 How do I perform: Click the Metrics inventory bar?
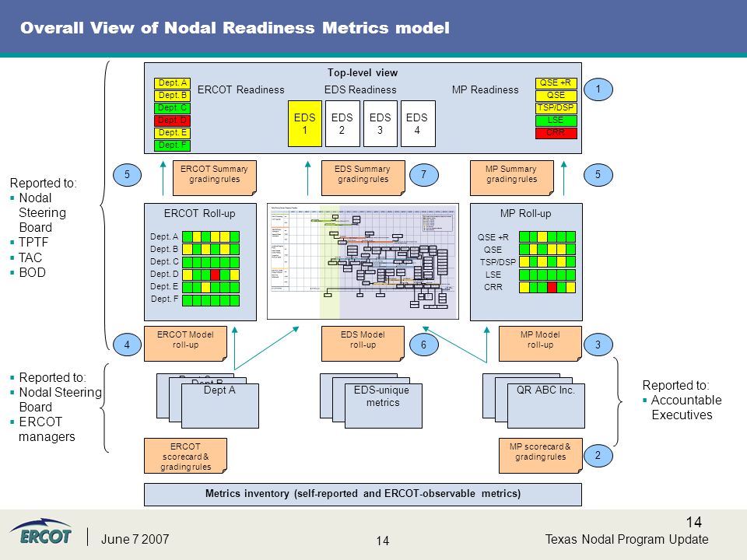coord(363,495)
